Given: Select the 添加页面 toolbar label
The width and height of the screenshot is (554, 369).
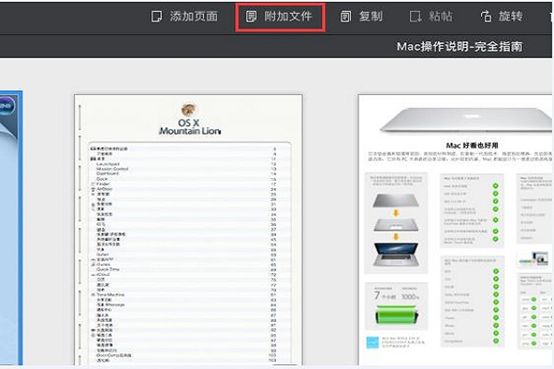Looking at the screenshot, I should [194, 16].
